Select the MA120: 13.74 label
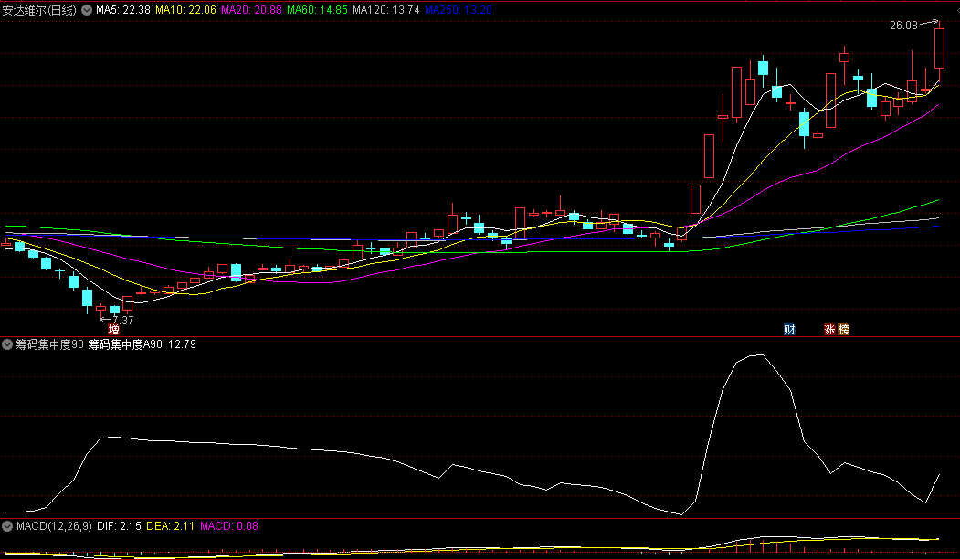Image resolution: width=960 pixels, height=560 pixels. pyautogui.click(x=386, y=10)
